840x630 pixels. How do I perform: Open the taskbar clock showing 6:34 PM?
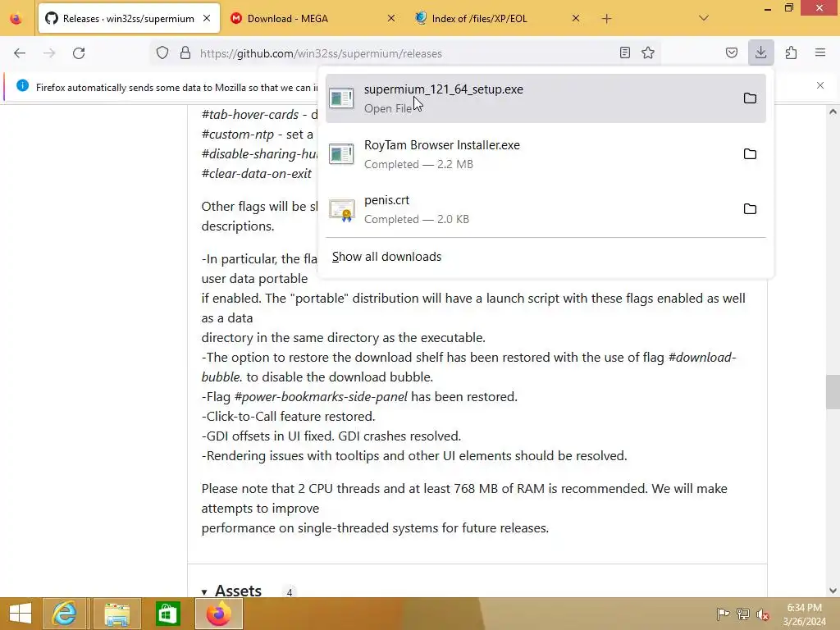805,614
